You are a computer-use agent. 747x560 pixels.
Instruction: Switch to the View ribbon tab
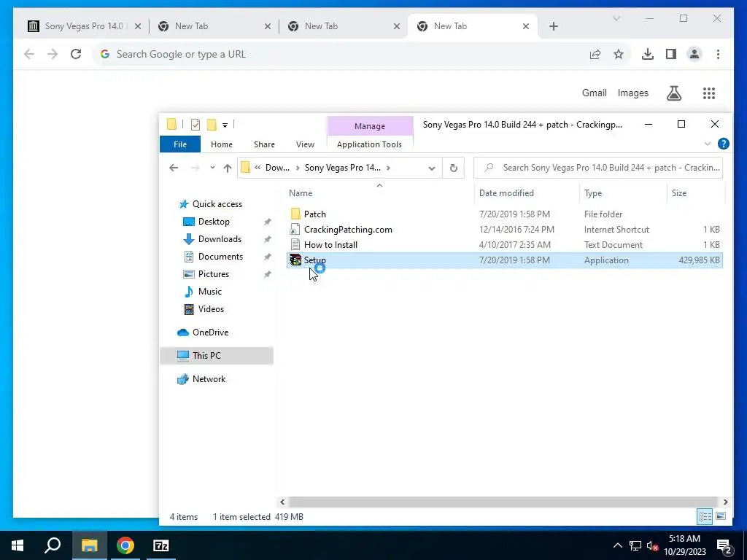[x=305, y=144]
